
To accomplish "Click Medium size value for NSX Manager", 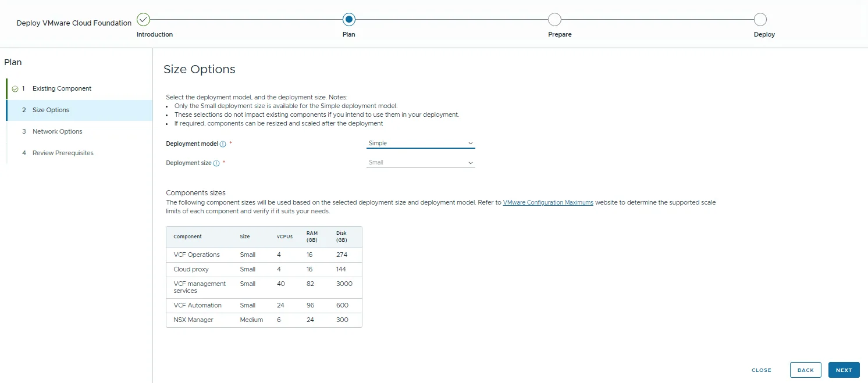I will click(x=251, y=320).
